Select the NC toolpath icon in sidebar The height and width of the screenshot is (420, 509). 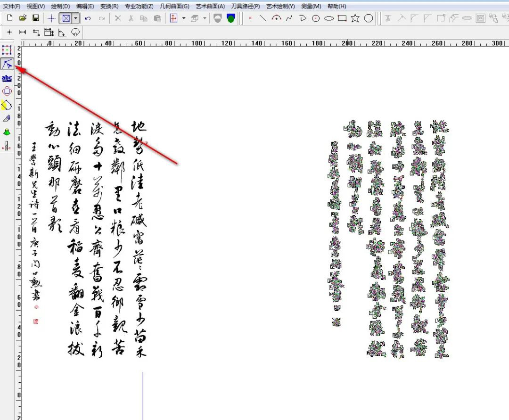pyautogui.click(x=7, y=146)
